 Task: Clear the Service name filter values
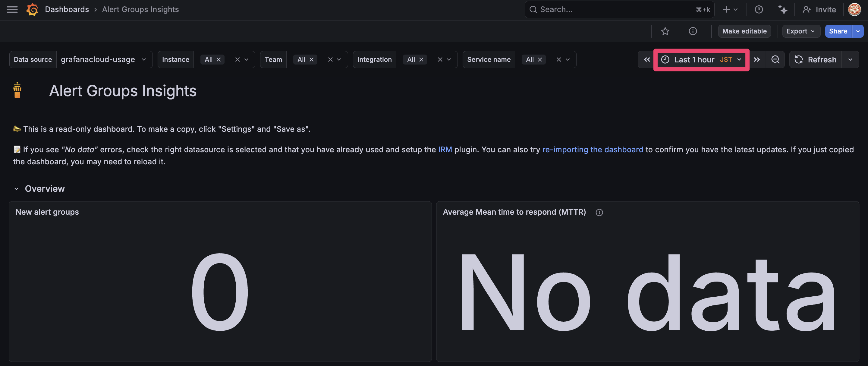[x=558, y=60]
